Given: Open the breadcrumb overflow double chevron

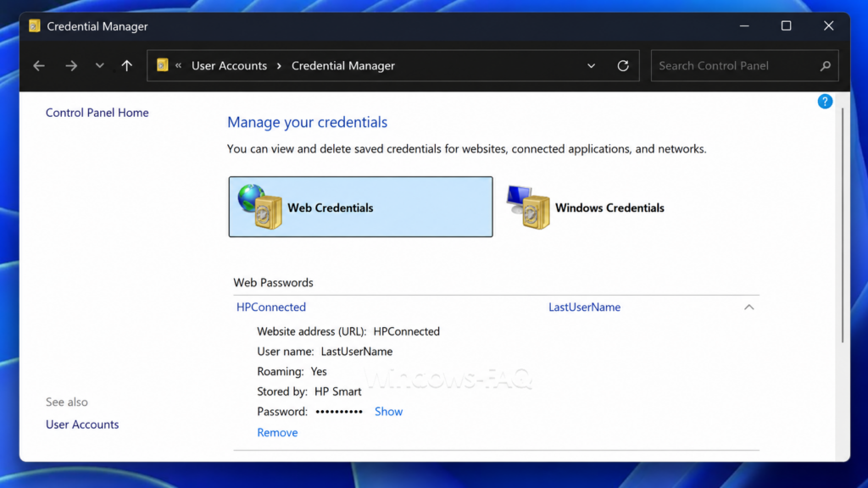Looking at the screenshot, I should (178, 65).
